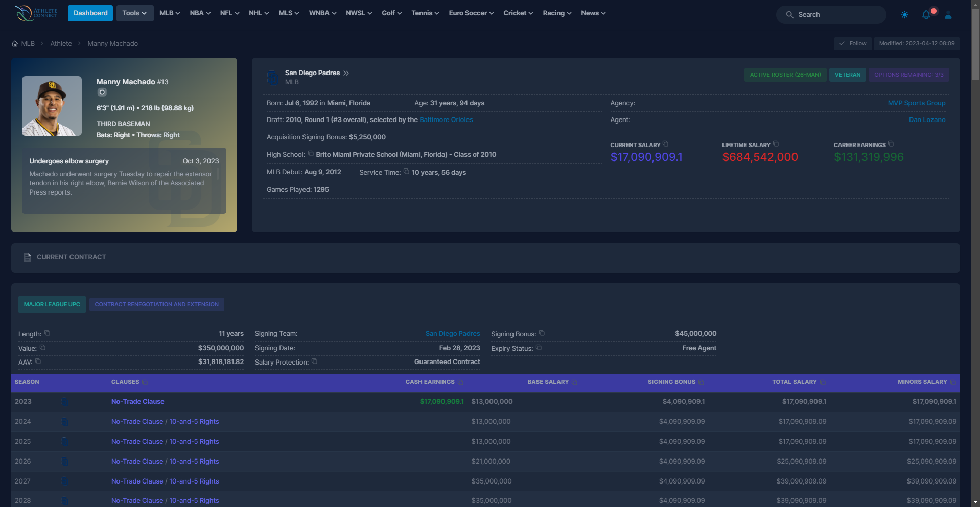Click the search magnifier icon
980x507 pixels.
[x=789, y=15]
